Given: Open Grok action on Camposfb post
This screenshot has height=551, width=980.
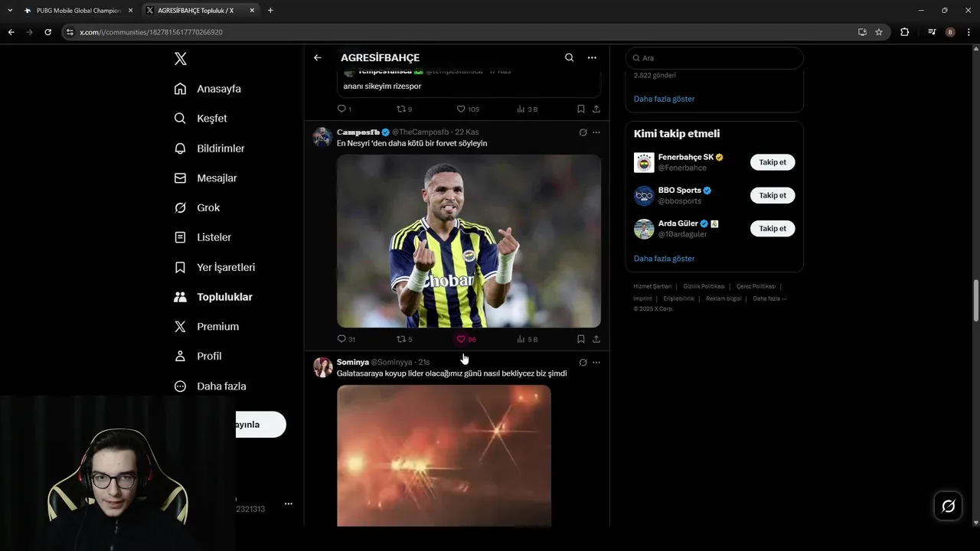Looking at the screenshot, I should (x=583, y=132).
